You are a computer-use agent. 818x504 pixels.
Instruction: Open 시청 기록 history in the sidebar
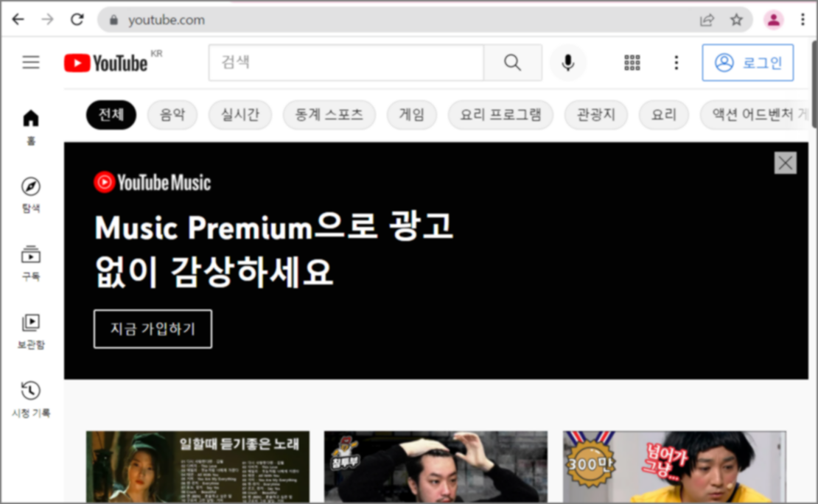[x=31, y=399]
